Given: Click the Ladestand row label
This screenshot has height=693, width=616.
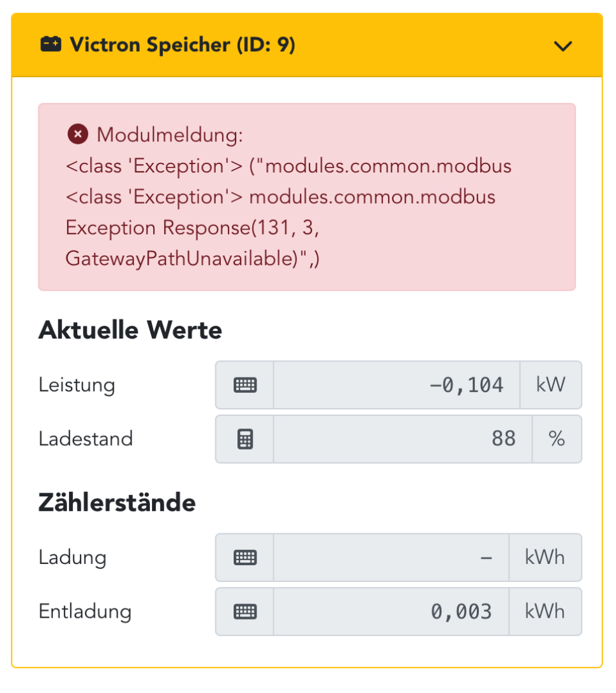Looking at the screenshot, I should 86,439.
